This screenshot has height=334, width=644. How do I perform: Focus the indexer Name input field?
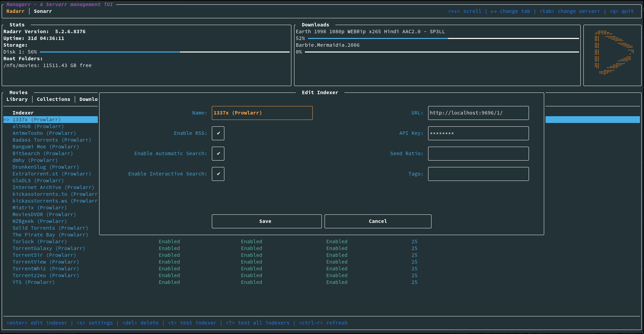262,113
